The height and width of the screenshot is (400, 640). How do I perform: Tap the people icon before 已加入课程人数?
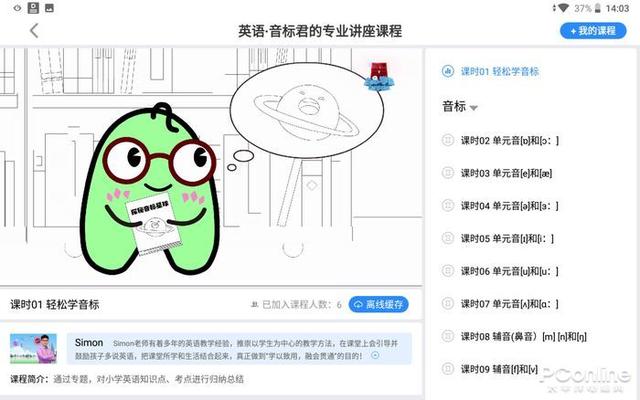(255, 304)
